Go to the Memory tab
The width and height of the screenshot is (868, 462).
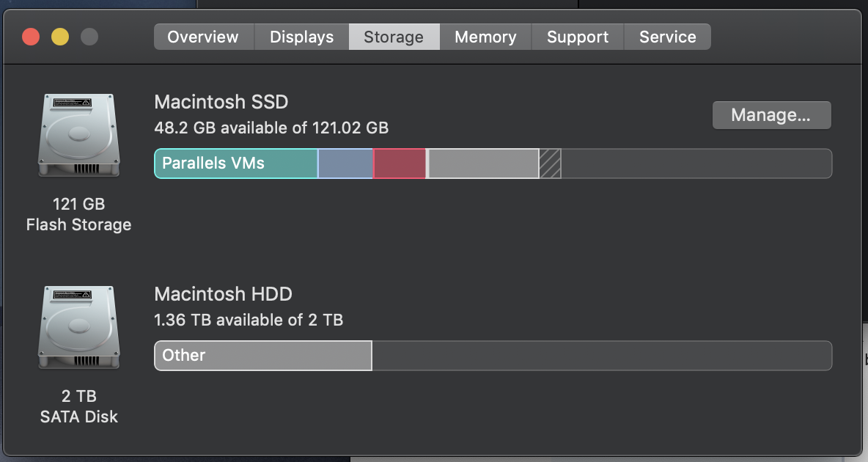point(485,37)
